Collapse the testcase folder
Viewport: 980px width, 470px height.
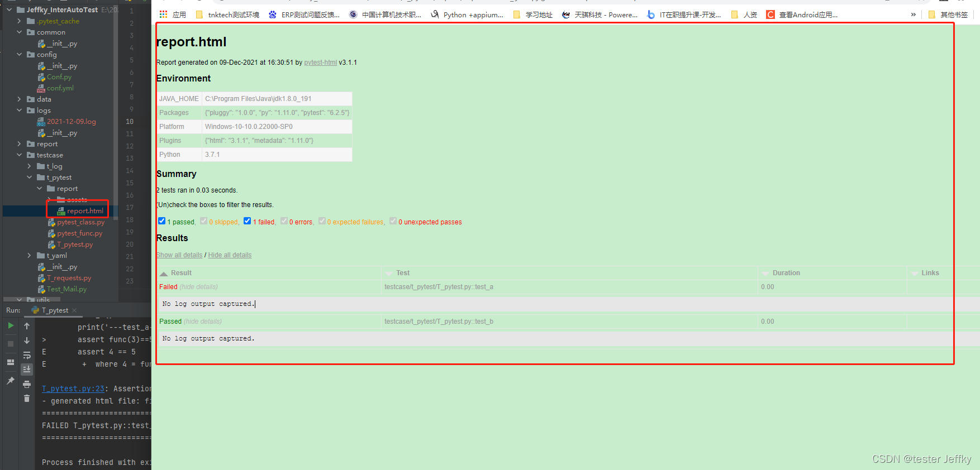pos(20,155)
